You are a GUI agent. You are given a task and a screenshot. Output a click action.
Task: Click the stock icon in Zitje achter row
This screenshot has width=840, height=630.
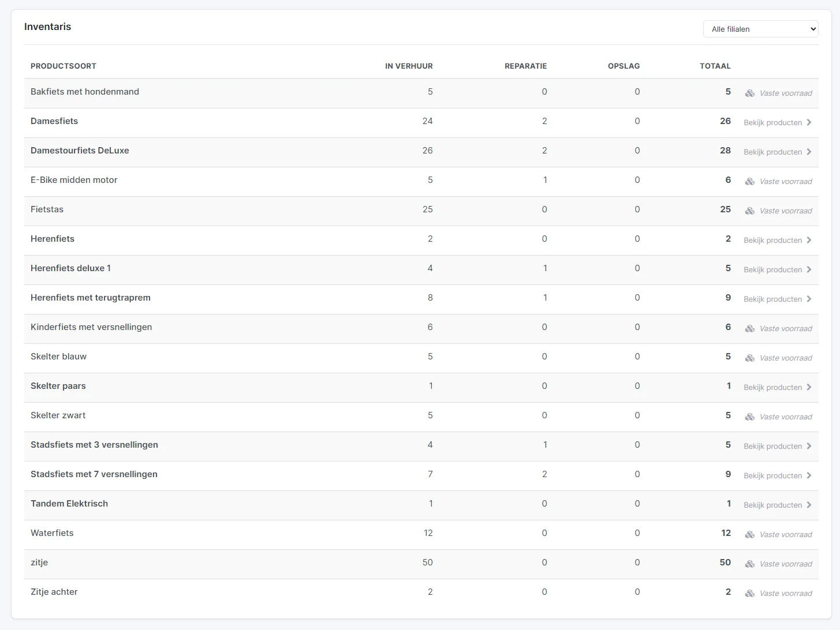click(x=749, y=593)
